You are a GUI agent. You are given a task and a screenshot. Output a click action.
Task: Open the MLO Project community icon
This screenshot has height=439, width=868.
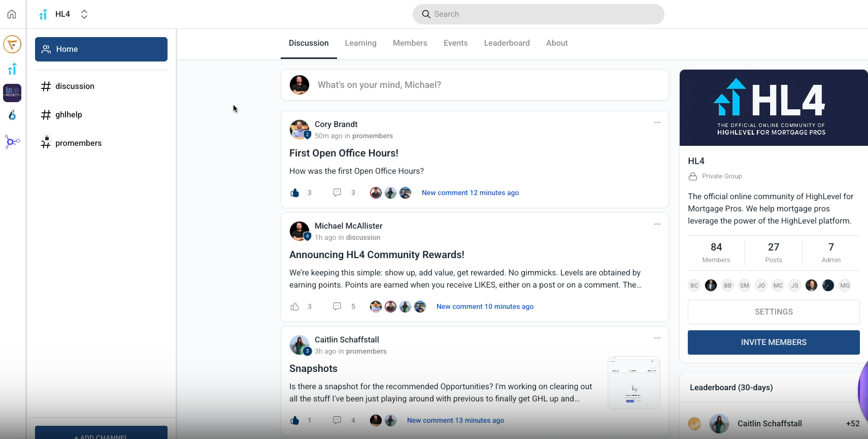[12, 93]
